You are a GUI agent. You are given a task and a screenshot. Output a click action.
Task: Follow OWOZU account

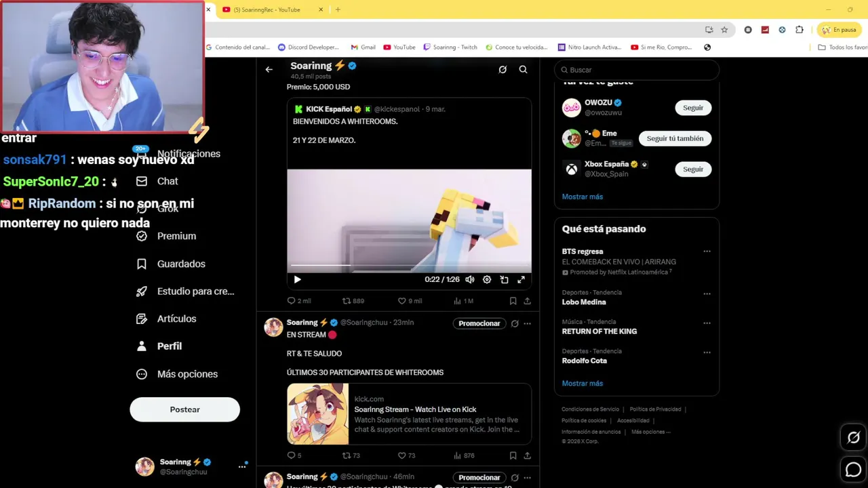pyautogui.click(x=693, y=108)
